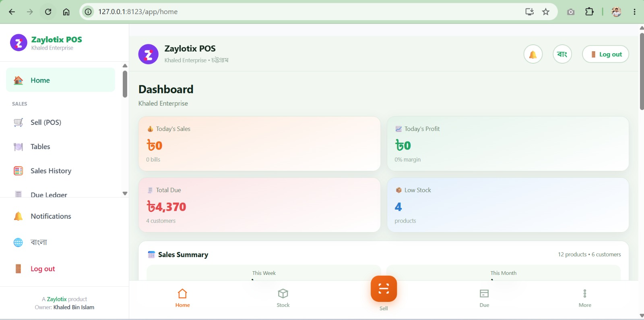
Task: Click the ledger icon on Total Due
Action: coord(150,190)
